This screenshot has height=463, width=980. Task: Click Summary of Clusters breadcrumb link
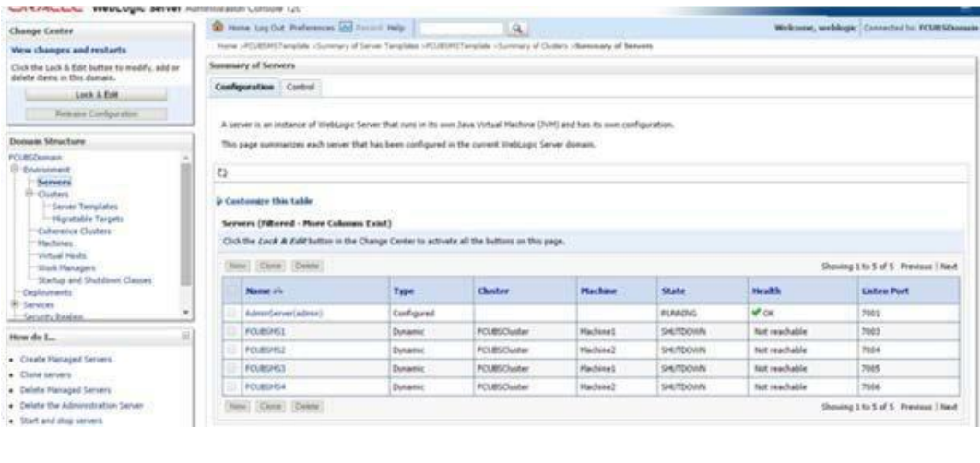(x=533, y=46)
